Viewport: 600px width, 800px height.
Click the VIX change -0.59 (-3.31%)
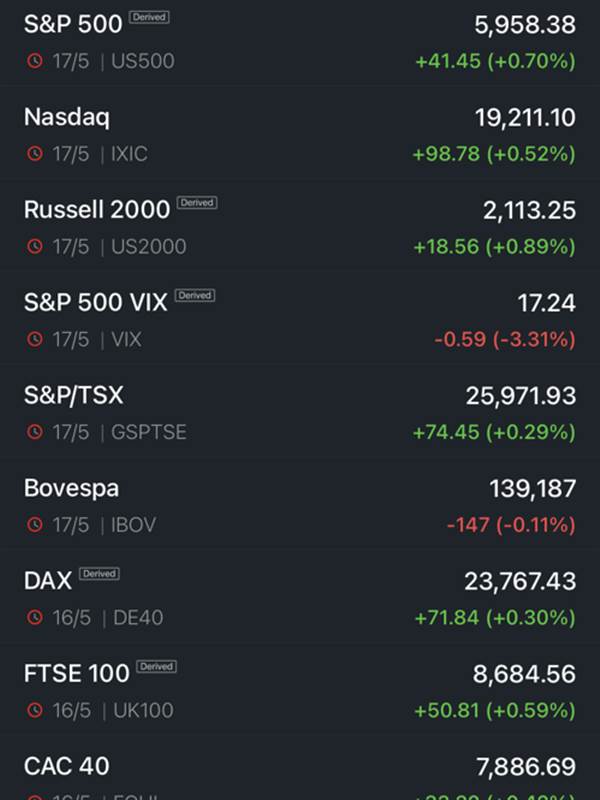(x=505, y=339)
